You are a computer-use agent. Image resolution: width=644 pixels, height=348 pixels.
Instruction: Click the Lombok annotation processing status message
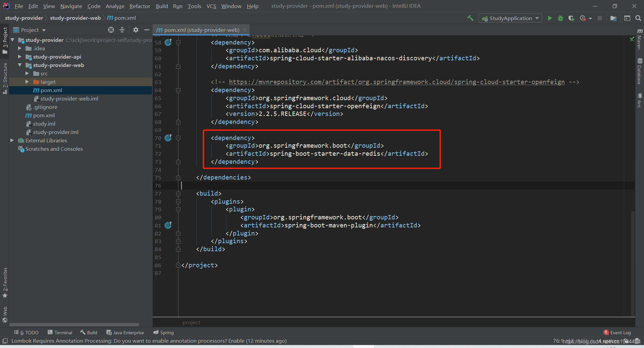(149, 341)
